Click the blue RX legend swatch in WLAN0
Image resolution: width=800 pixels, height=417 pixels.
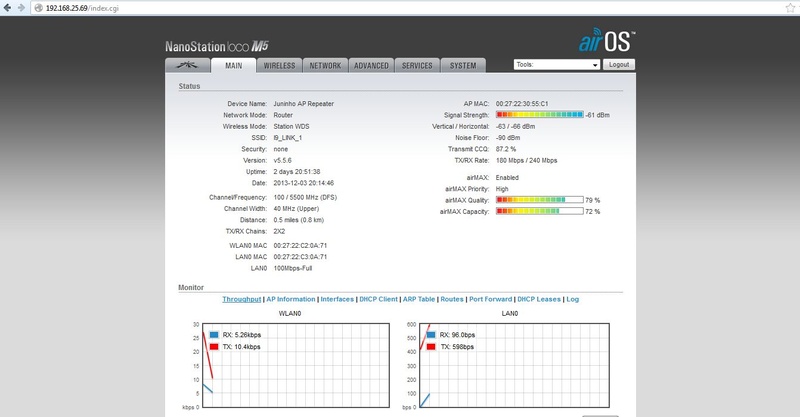[x=214, y=333]
